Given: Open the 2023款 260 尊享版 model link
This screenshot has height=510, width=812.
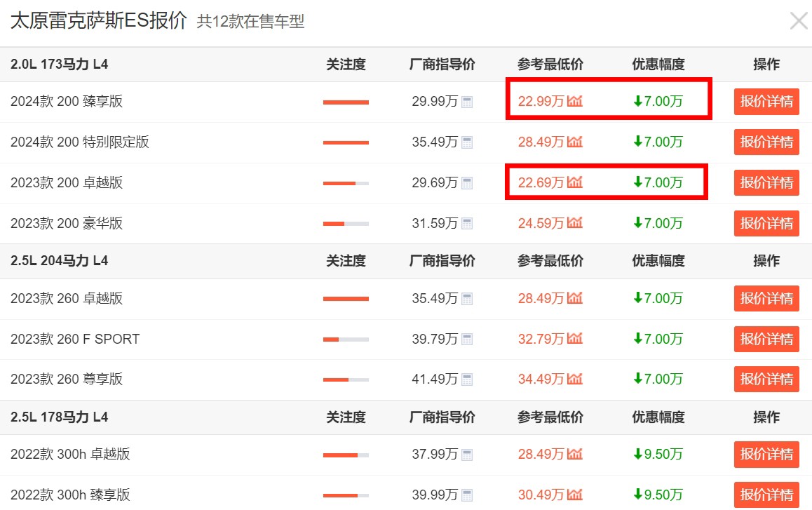Looking at the screenshot, I should [67, 379].
